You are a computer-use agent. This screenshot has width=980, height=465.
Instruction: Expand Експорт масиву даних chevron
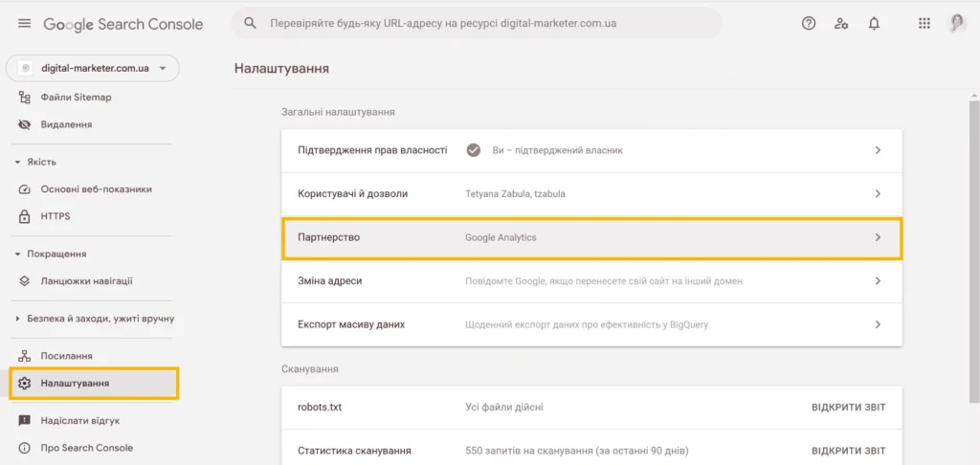click(x=878, y=325)
